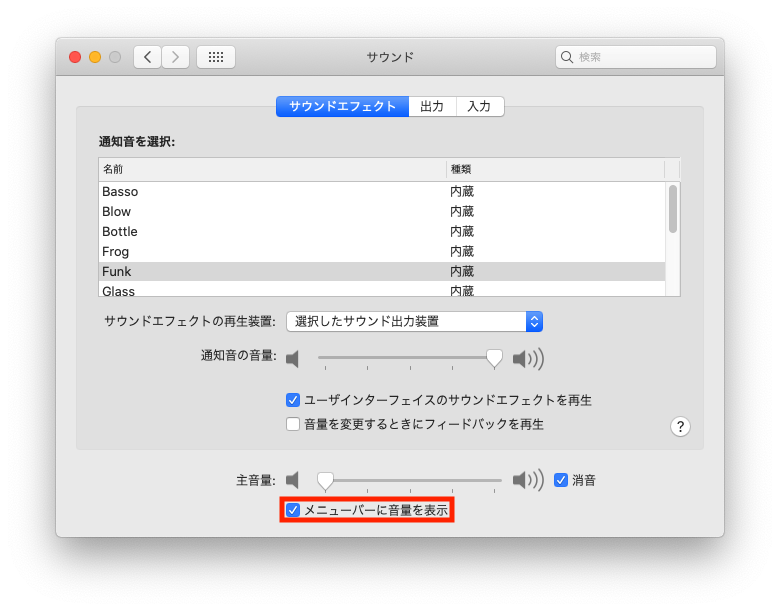Click the loud speaker icon beside 主音量

(528, 480)
